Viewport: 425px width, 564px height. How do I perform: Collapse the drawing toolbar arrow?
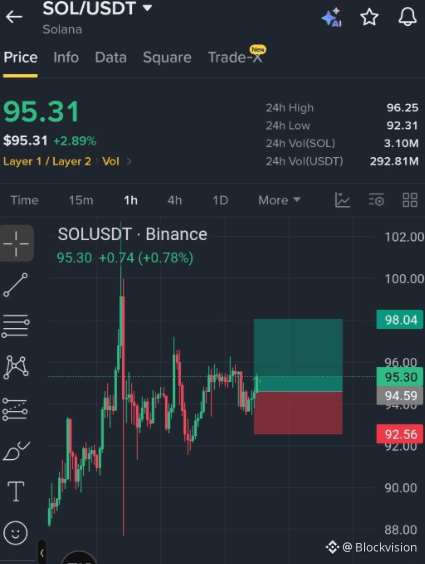(x=42, y=553)
